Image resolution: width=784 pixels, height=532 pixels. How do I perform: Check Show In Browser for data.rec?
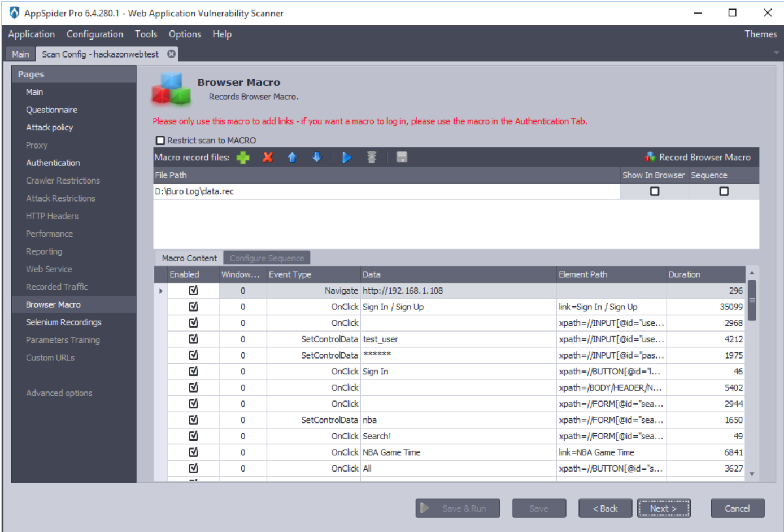coord(655,191)
